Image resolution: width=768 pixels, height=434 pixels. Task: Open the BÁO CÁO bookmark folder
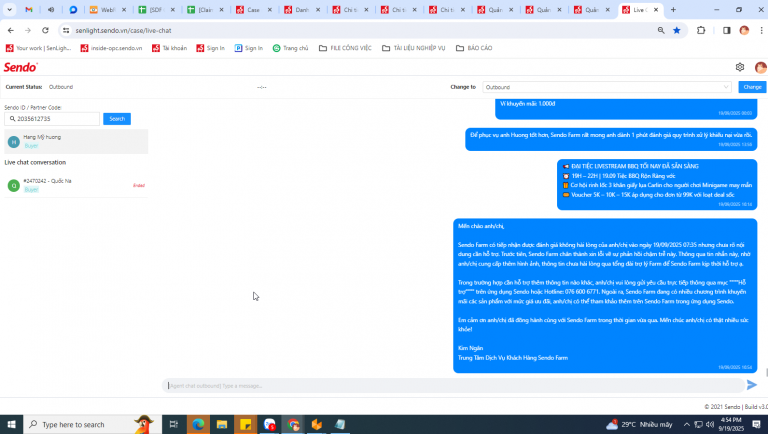pos(474,48)
